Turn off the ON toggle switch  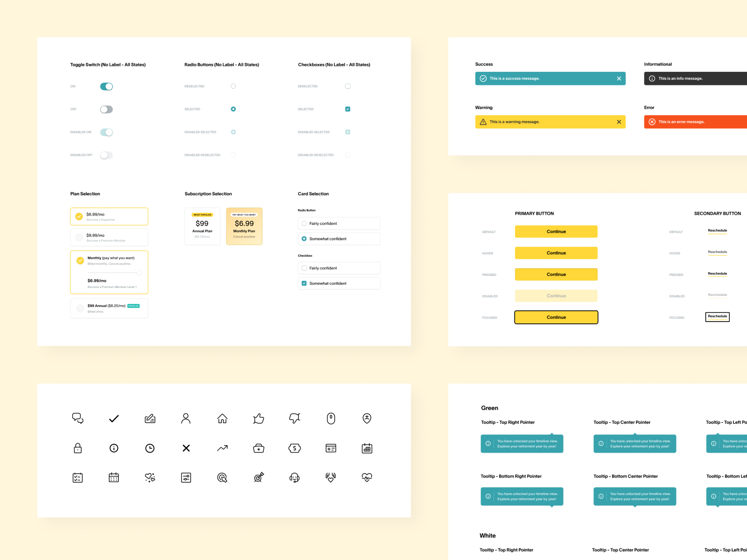point(106,86)
